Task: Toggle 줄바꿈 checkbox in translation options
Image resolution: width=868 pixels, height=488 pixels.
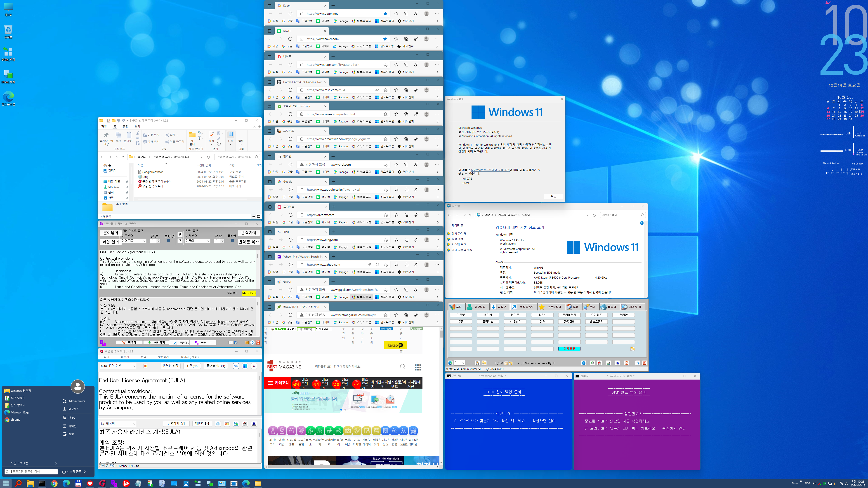Action: click(x=233, y=240)
